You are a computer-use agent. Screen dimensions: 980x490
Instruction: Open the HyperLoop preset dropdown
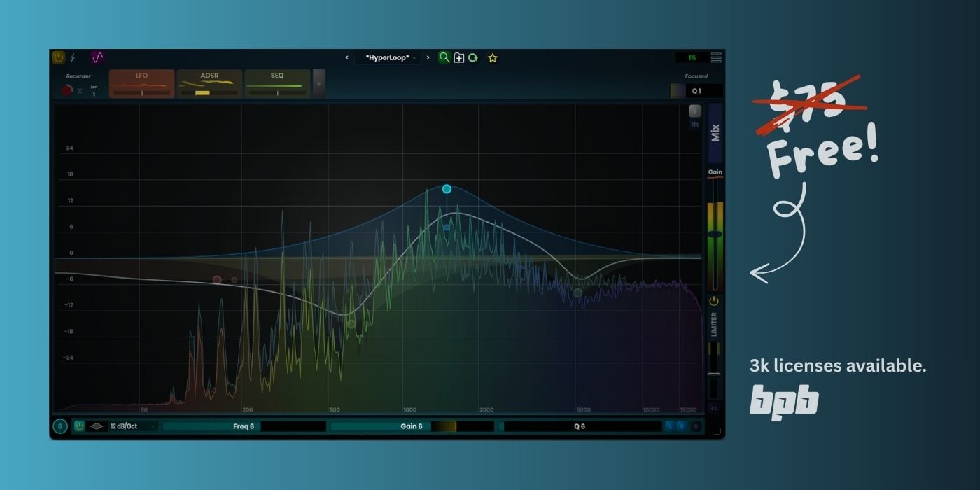click(388, 58)
